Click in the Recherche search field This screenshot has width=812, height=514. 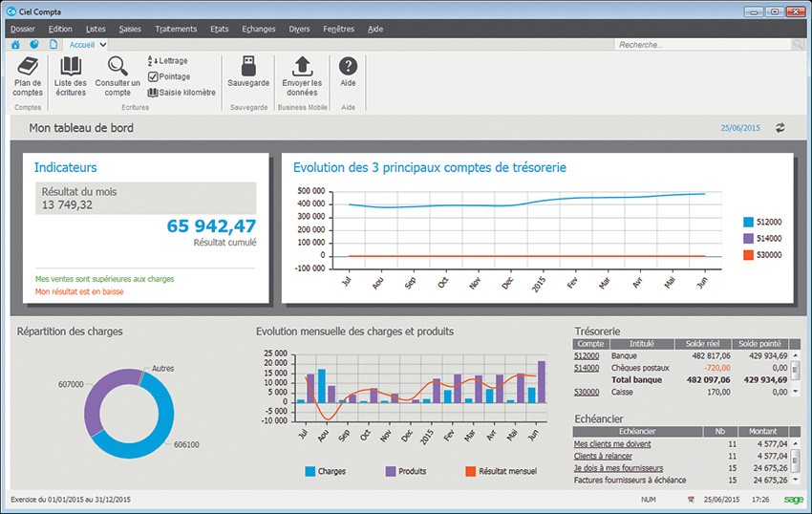click(702, 45)
